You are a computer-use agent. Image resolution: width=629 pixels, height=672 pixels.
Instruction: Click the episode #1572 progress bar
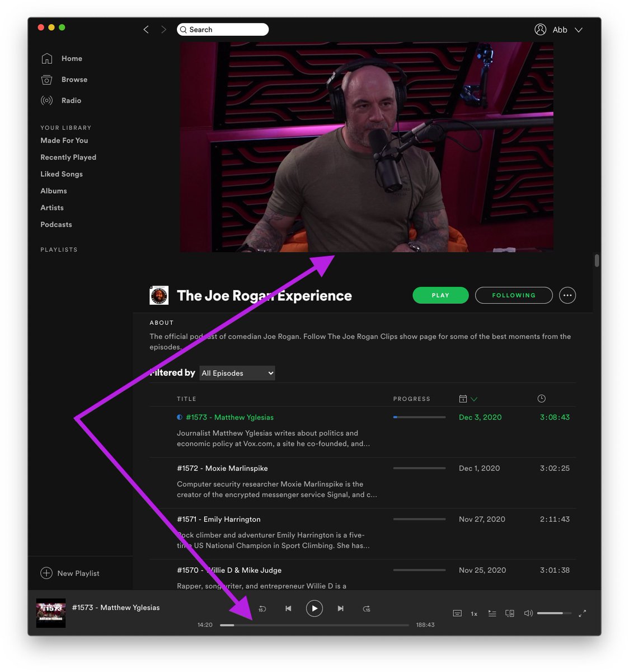(420, 468)
